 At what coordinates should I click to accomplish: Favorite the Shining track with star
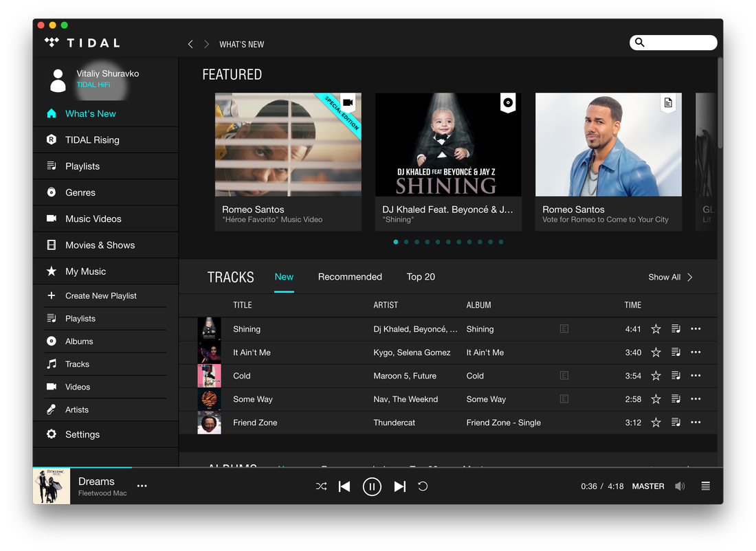pos(656,329)
